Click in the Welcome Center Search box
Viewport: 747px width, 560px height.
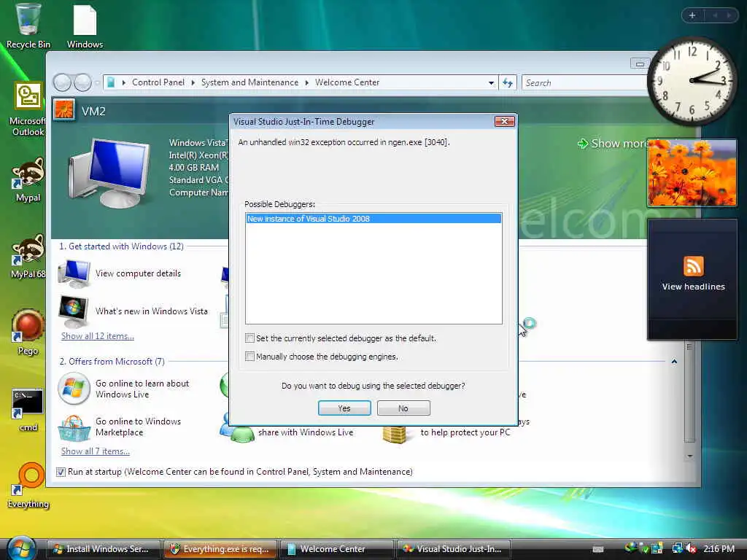[x=585, y=83]
